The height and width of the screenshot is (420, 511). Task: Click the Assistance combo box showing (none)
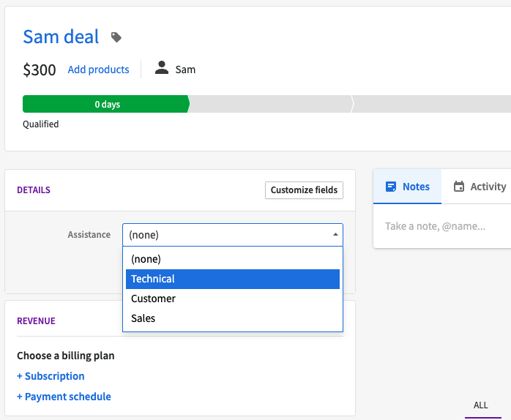click(x=233, y=235)
